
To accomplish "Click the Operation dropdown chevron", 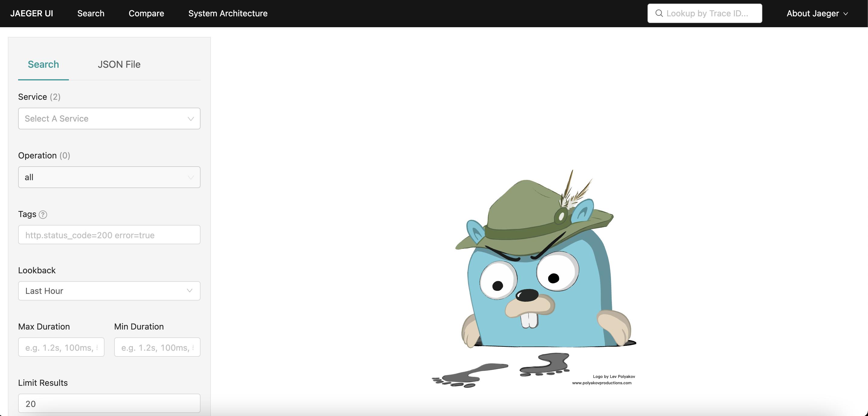I will click(191, 177).
